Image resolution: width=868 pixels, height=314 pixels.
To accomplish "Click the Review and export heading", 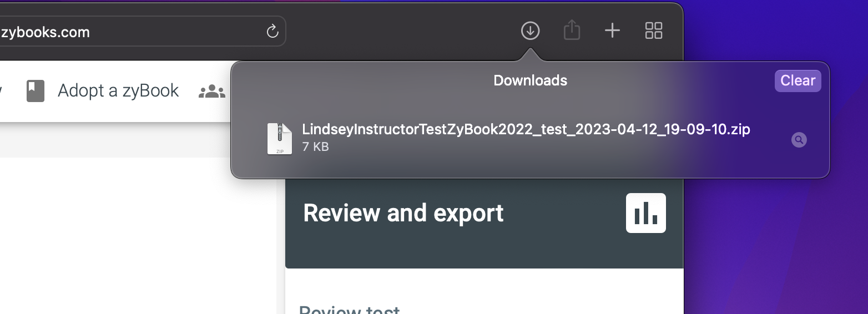I will [x=403, y=213].
